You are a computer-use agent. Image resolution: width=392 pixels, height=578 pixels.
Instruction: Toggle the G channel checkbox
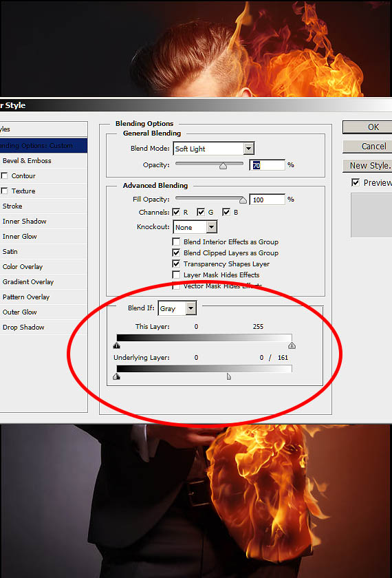201,213
